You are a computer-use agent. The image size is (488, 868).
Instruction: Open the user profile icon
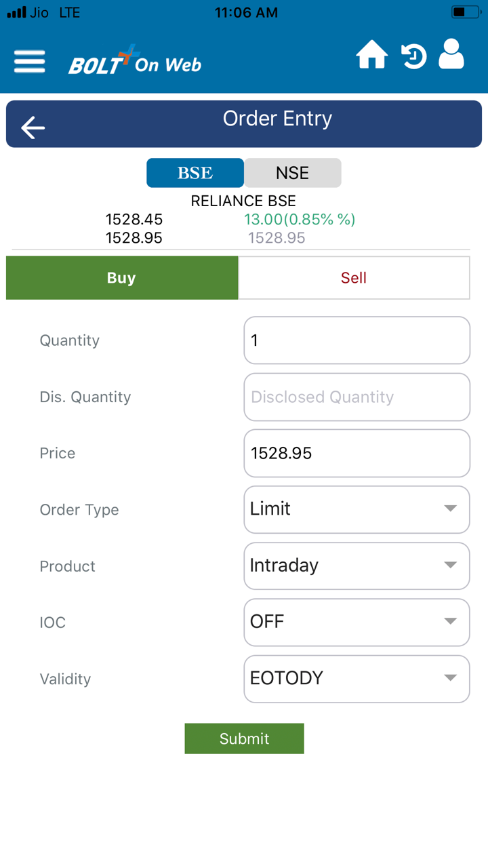coord(451,54)
